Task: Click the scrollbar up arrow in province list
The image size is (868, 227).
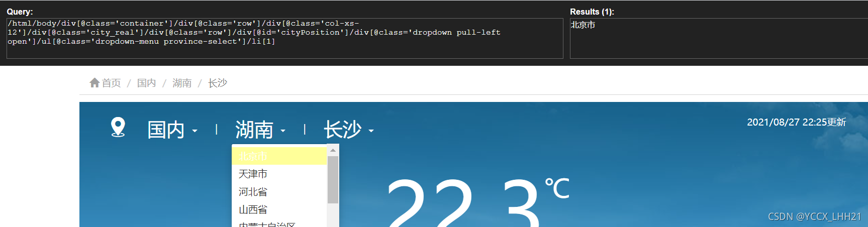Action: coord(333,150)
